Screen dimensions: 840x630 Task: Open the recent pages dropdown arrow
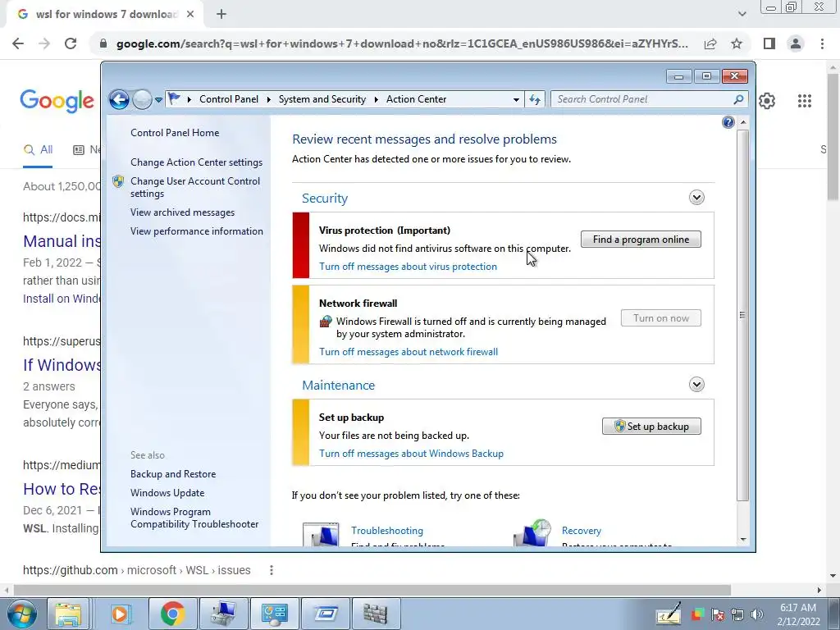158,99
